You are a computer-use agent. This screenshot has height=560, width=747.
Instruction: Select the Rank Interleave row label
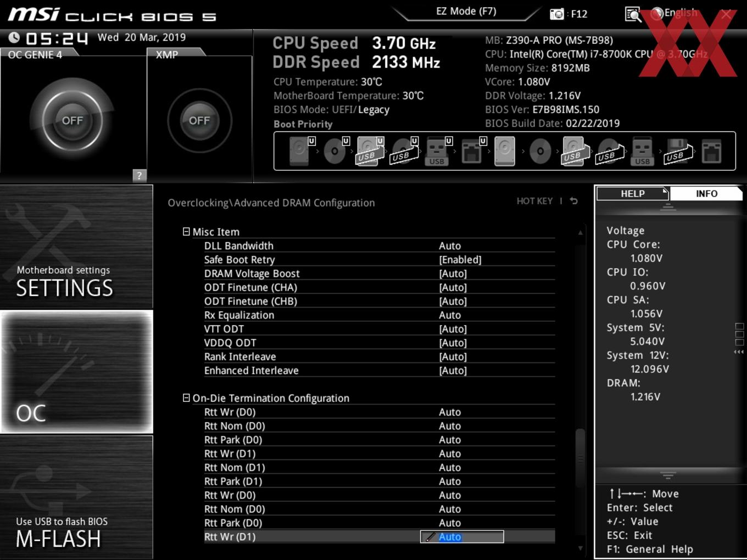240,357
